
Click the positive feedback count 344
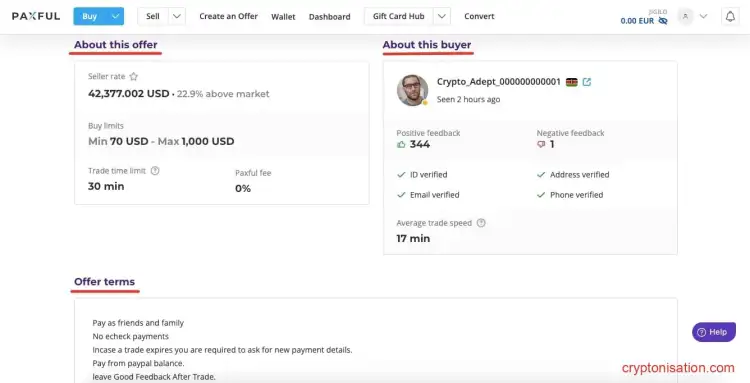(420, 144)
